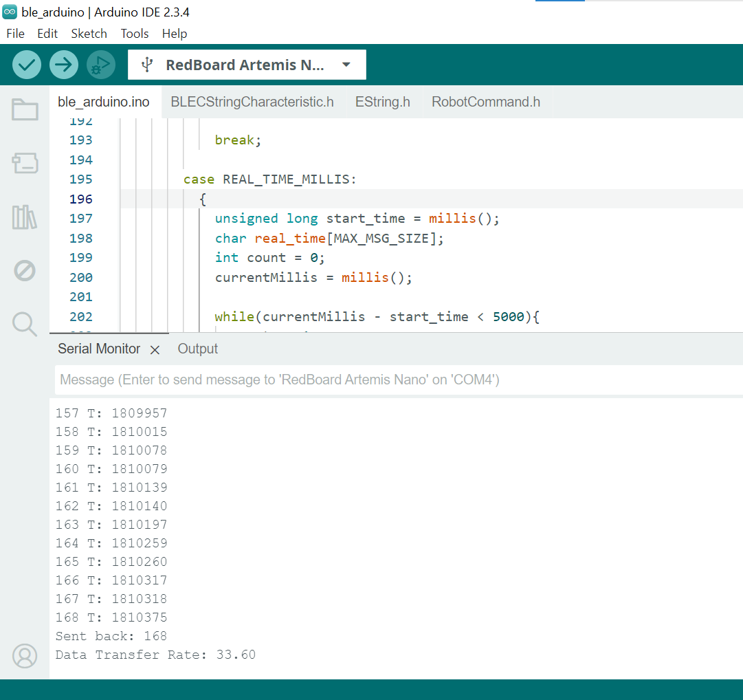Viewport: 743px width, 700px height.
Task: Open the Sketchbook folder icon in sidebar
Action: point(25,110)
